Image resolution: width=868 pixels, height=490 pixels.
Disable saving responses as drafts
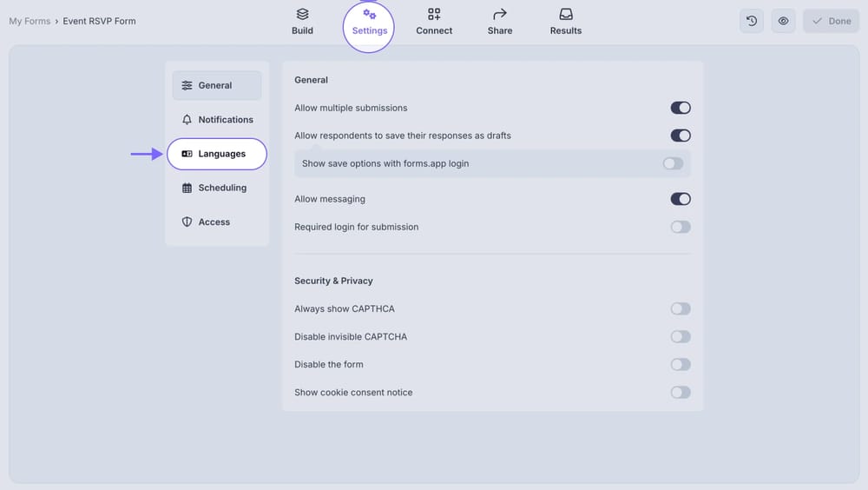[x=681, y=136]
